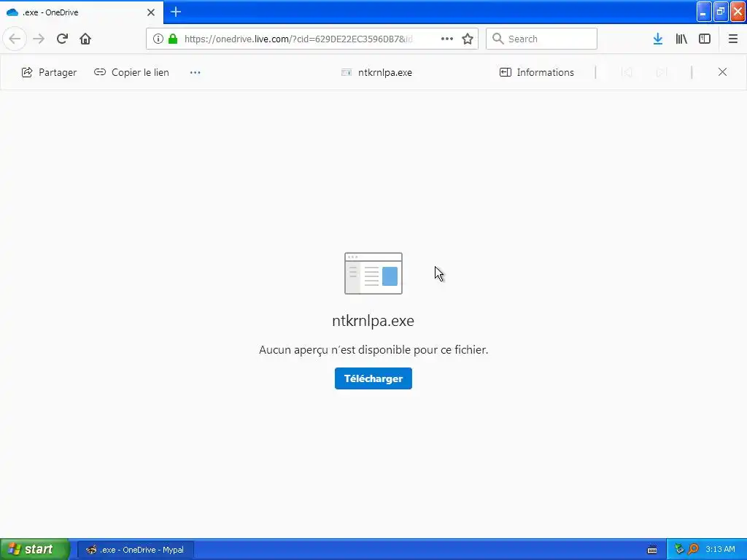Restore down the browser window
The image size is (747, 560).
click(x=720, y=12)
